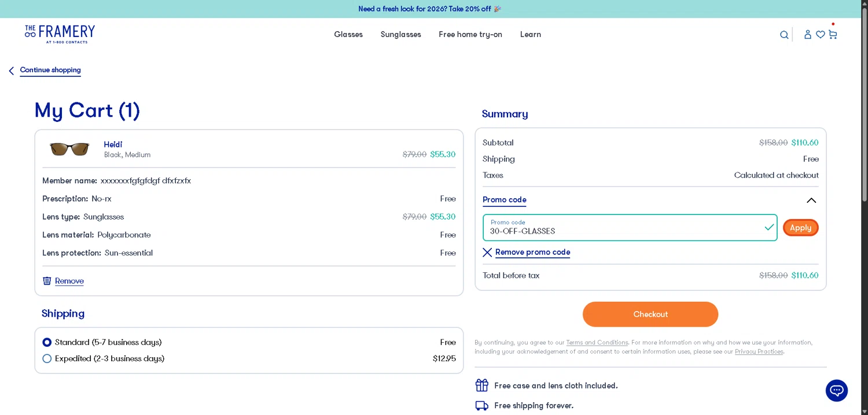
Task: Collapse the Promo code section chevron
Action: pos(811,201)
